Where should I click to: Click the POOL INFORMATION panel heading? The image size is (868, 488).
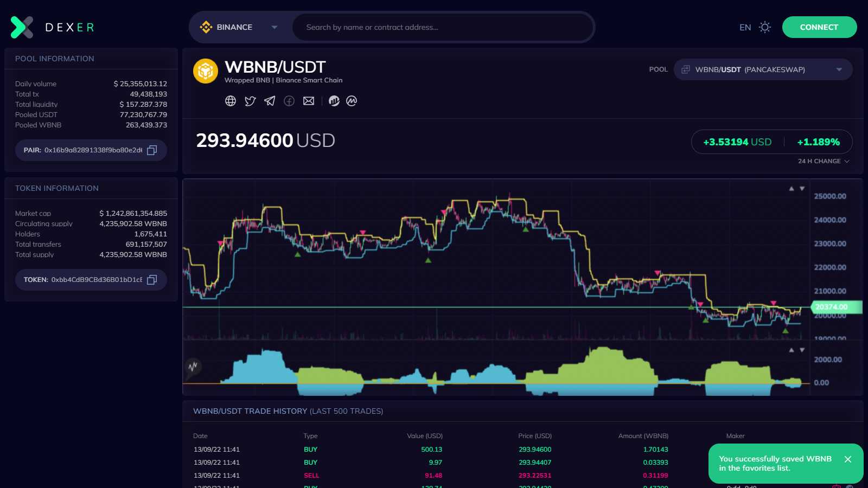click(x=55, y=59)
